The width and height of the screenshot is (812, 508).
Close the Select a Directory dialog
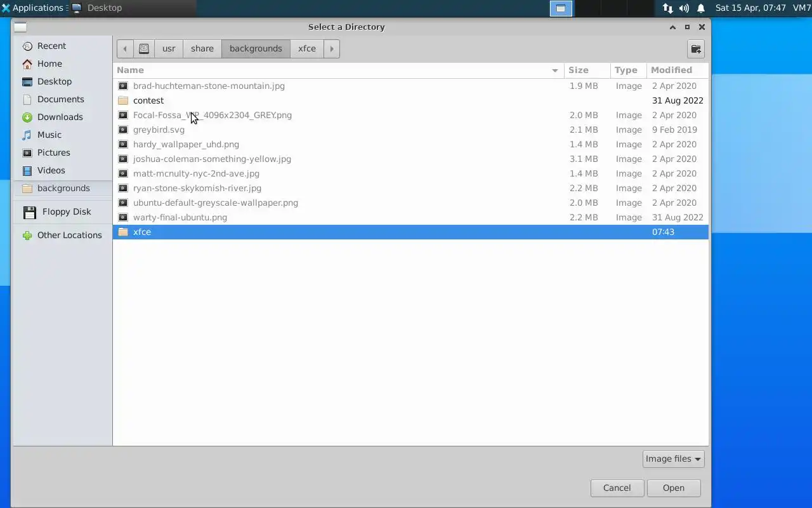pyautogui.click(x=702, y=27)
